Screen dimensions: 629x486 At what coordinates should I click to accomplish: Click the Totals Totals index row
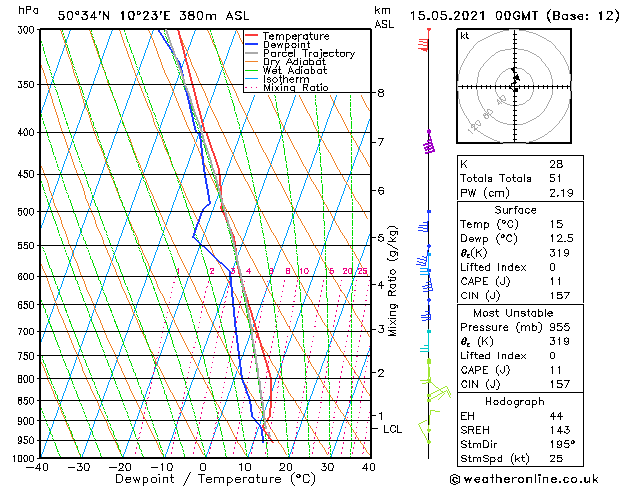[x=520, y=178]
